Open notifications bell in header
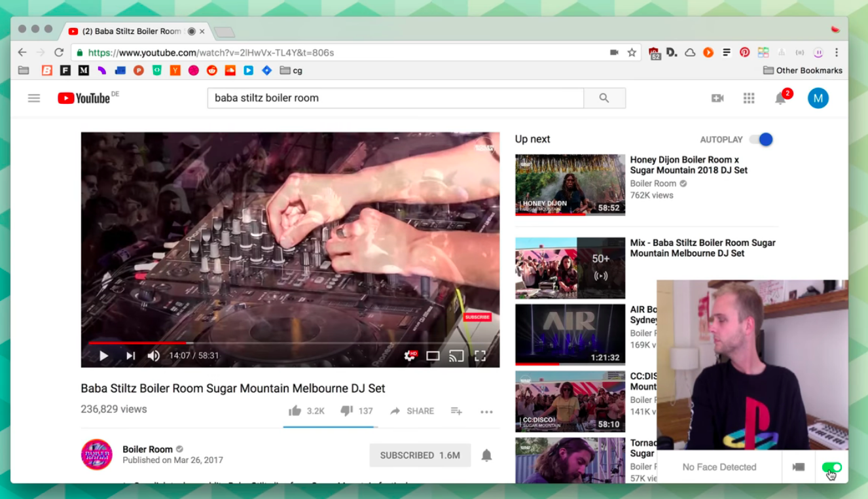This screenshot has width=868, height=499. 780,98
